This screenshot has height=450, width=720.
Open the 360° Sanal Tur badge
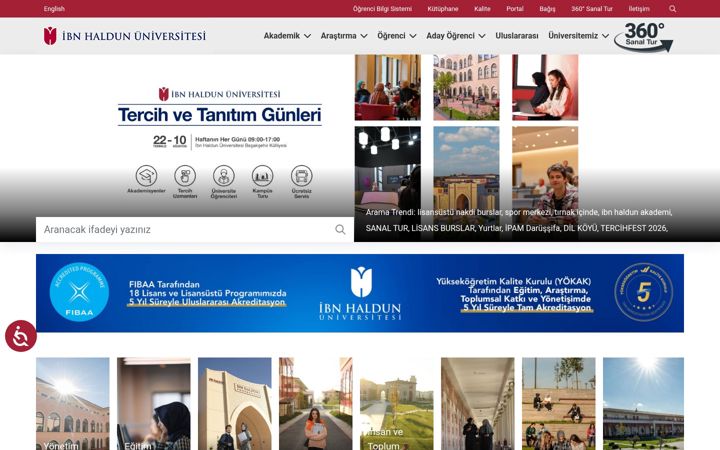644,37
